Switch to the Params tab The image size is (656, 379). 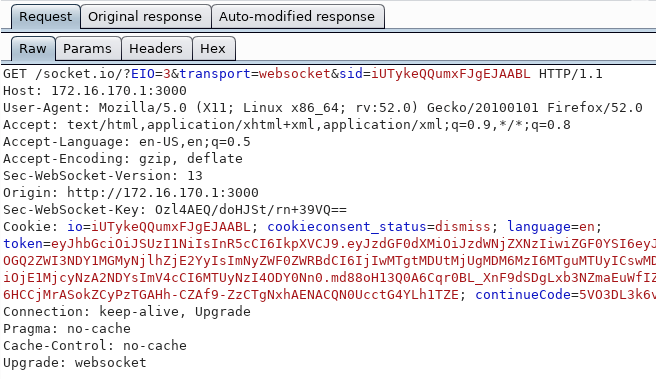pos(87,49)
